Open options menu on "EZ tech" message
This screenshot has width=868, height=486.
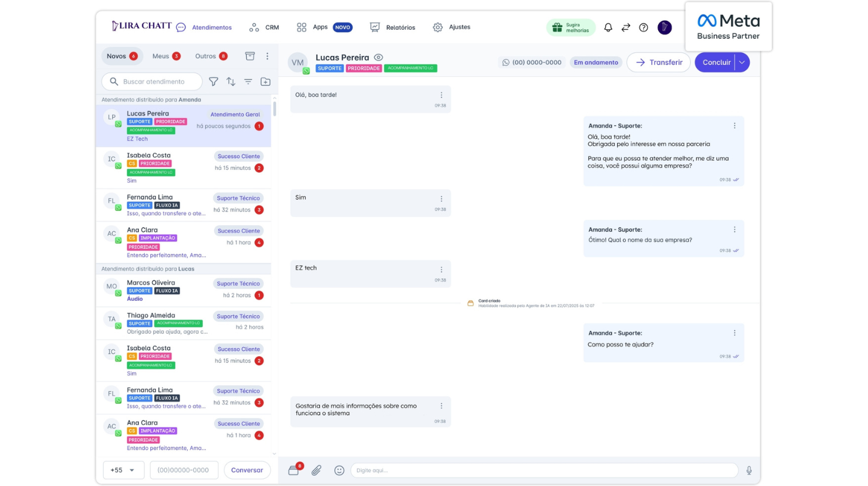441,270
